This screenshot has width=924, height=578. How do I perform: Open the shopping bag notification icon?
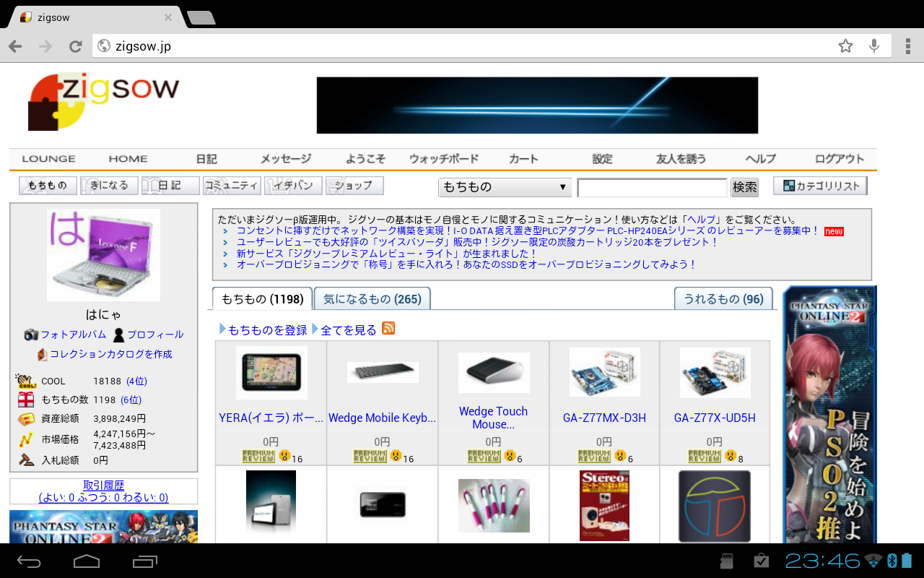click(x=761, y=561)
